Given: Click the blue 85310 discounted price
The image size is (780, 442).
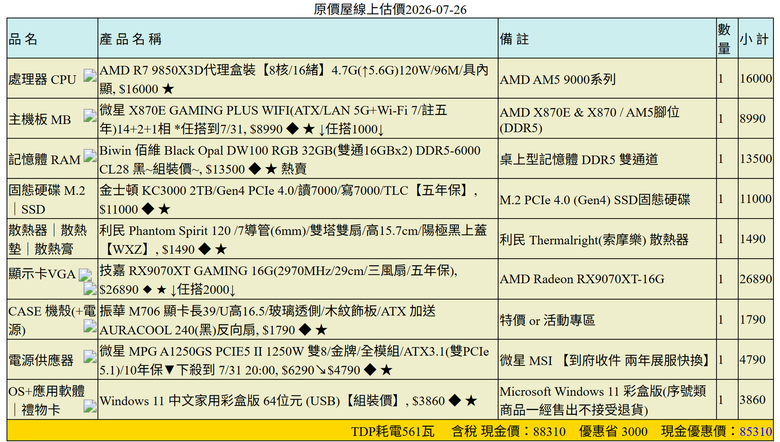Looking at the screenshot, I should pos(756,431).
